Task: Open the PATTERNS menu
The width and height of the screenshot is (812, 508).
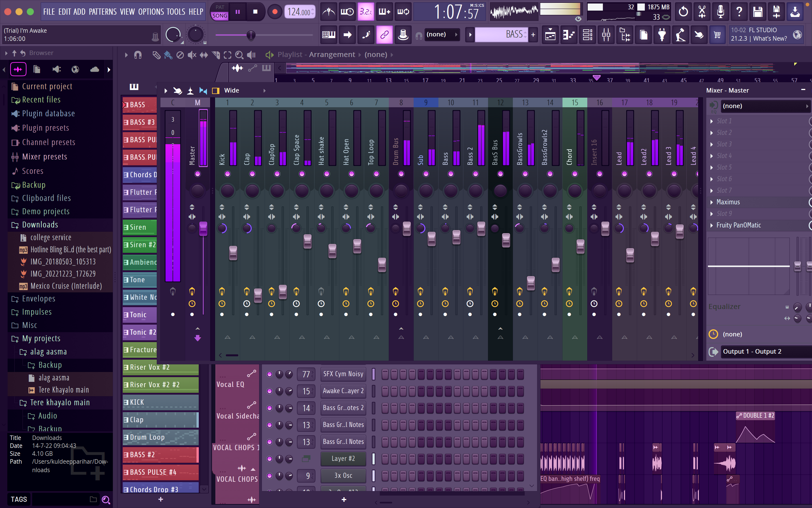Action: point(103,12)
